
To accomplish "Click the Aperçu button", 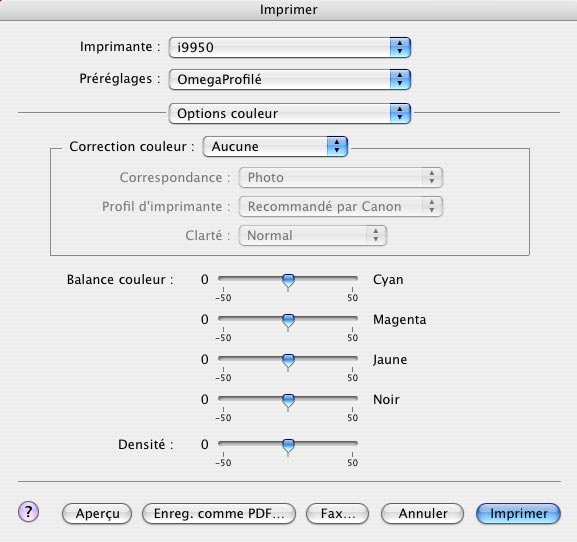I will (x=97, y=514).
